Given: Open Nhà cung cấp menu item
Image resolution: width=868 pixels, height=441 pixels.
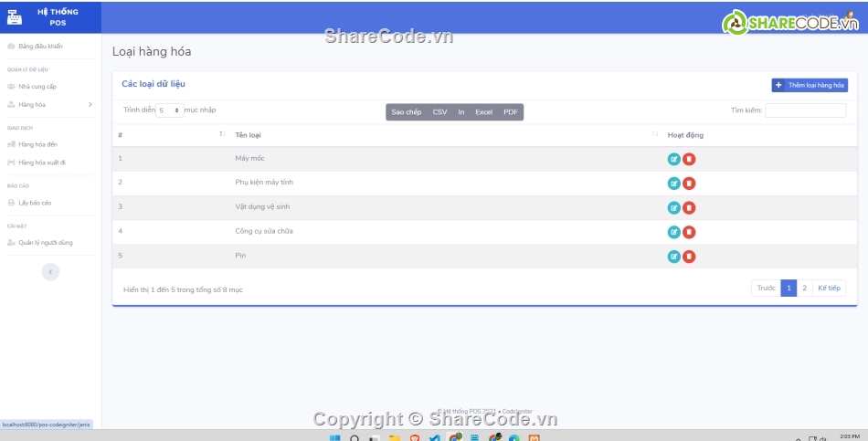Looking at the screenshot, I should click(37, 87).
